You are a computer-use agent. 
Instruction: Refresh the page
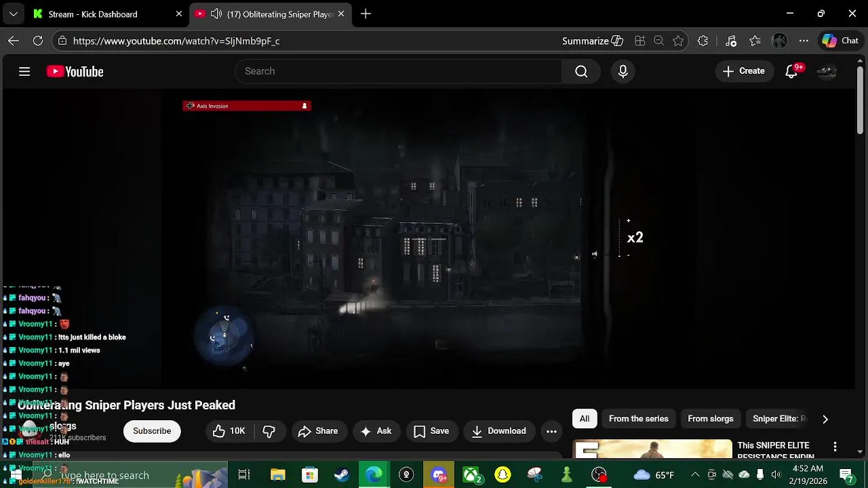(x=38, y=41)
